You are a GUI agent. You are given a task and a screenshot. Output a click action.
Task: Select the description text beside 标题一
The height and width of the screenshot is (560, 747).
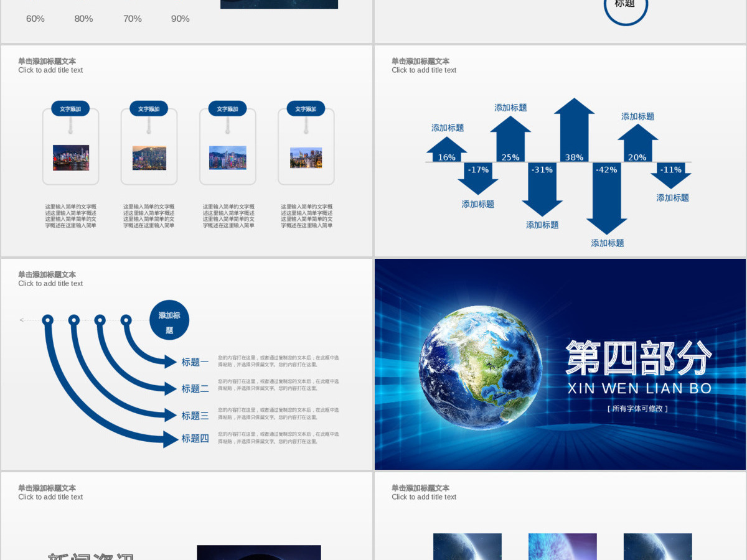coord(278,361)
